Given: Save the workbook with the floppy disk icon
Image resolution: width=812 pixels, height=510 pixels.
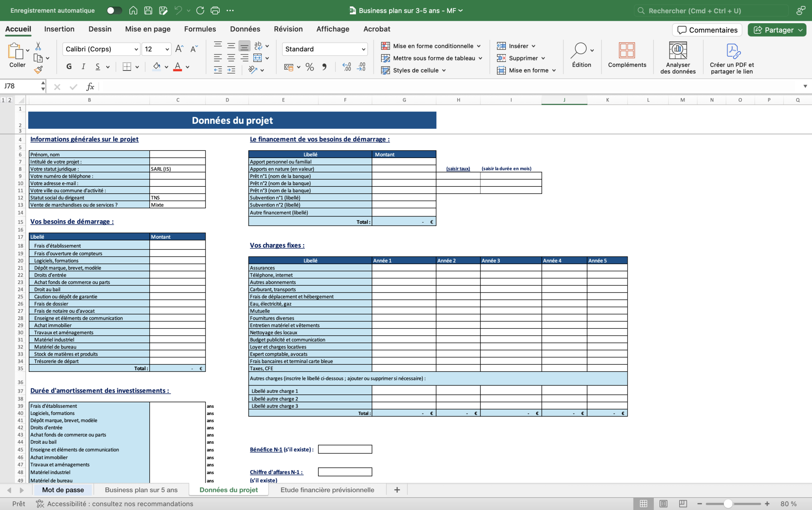Looking at the screenshot, I should pyautogui.click(x=148, y=11).
